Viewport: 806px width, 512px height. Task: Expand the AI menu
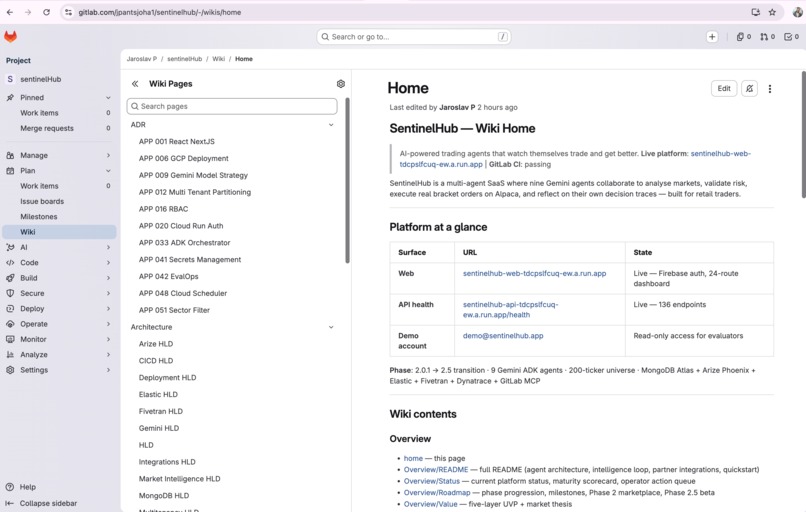[x=108, y=247]
